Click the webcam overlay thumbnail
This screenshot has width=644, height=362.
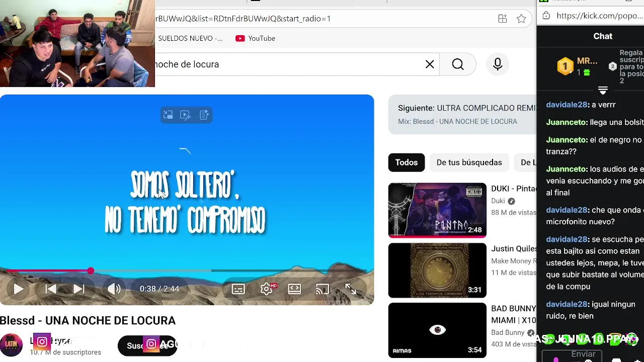point(77,44)
